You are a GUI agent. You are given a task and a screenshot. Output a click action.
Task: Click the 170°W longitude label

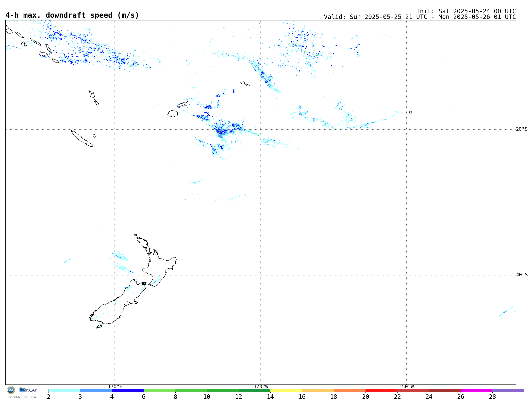click(x=261, y=387)
